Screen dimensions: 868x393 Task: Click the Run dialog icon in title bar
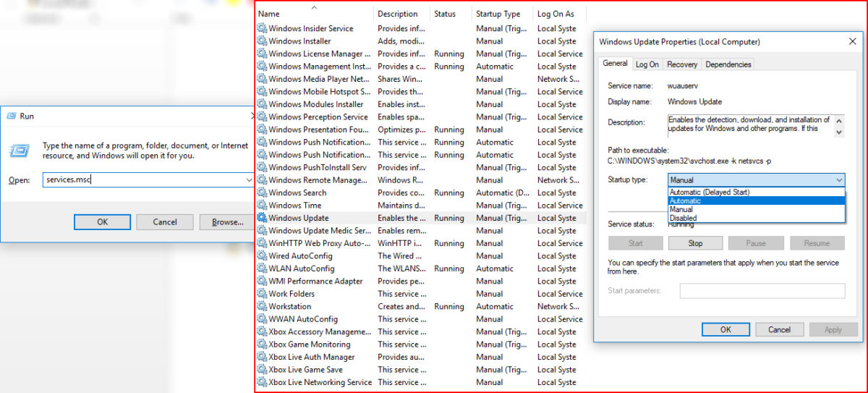coord(11,116)
